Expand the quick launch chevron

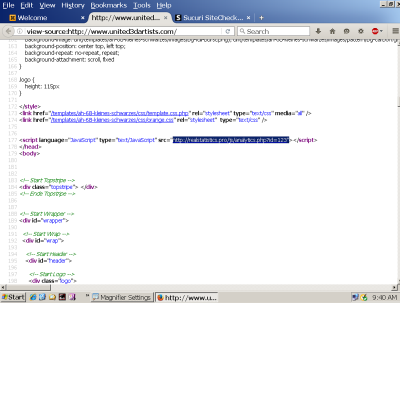coord(87,295)
